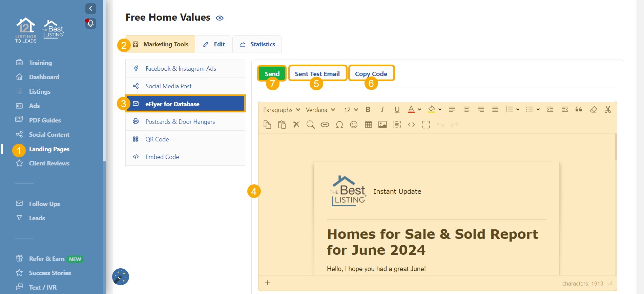Click the find and replace magnifier

pos(310,125)
